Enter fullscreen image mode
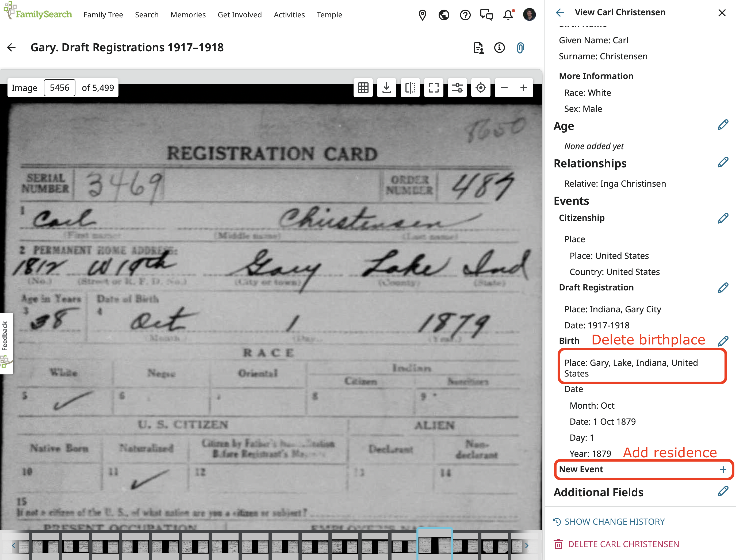The image size is (736, 560). 434,88
